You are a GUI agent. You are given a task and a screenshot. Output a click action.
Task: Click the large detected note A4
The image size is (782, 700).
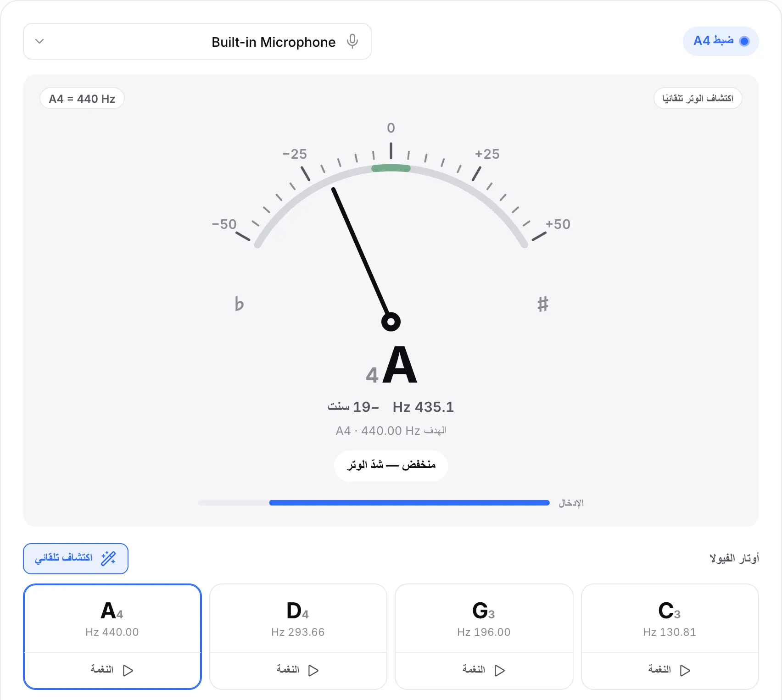point(391,366)
